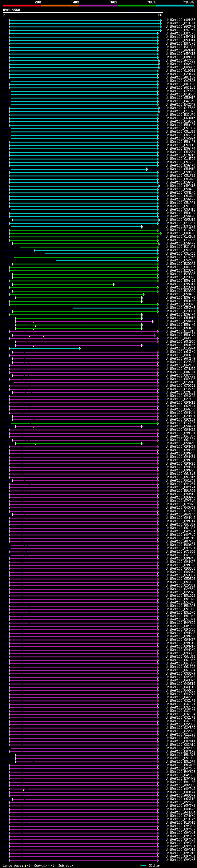The height and width of the screenshot is (868, 197).
Task: Click the UniRef100_B3IUP1 label
Action: coord(180,247)
